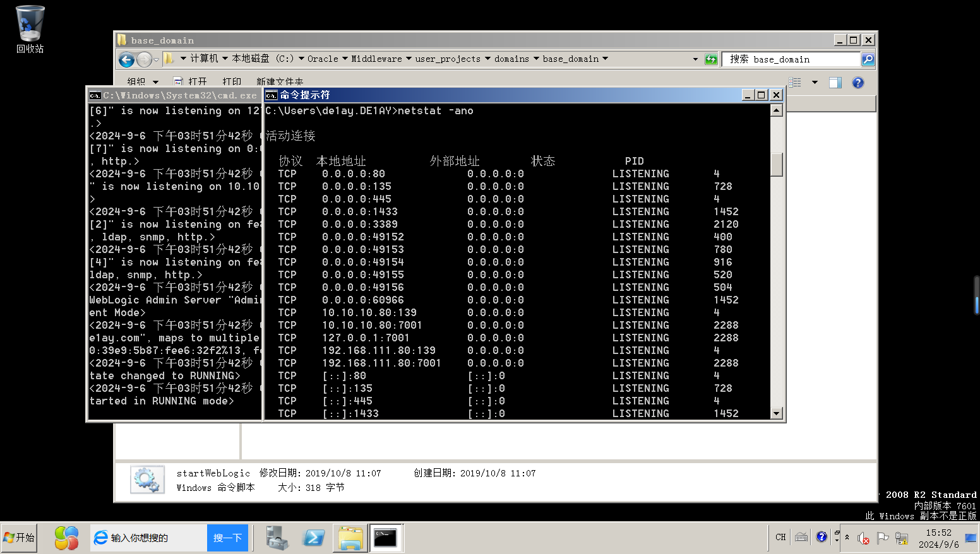Open address bar history dropdown
Image resolution: width=980 pixels, height=554 pixels.
click(695, 59)
